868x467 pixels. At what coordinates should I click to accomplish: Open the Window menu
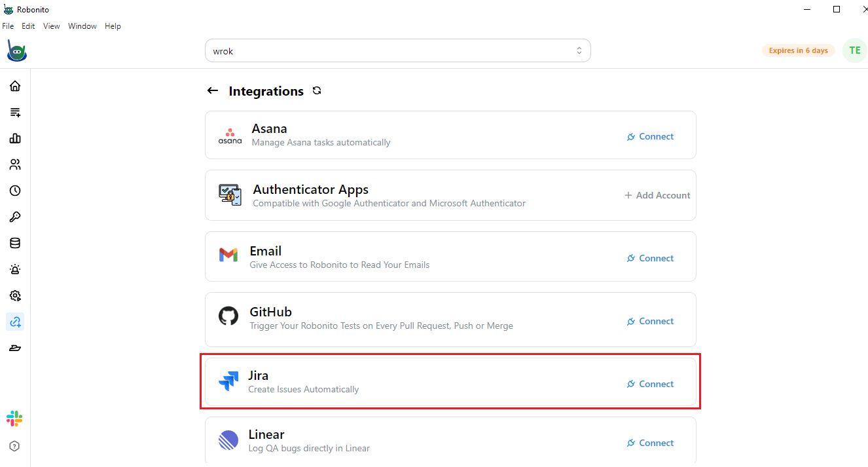[x=82, y=26]
